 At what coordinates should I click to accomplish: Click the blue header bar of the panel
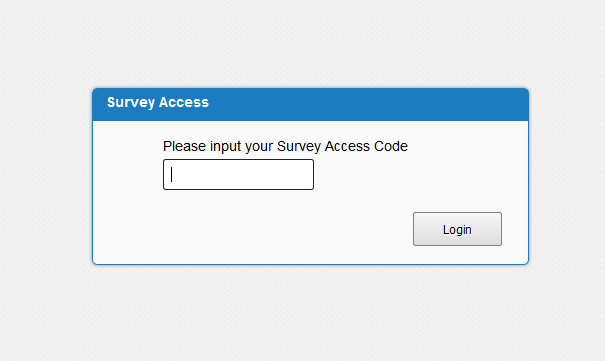pyautogui.click(x=311, y=105)
